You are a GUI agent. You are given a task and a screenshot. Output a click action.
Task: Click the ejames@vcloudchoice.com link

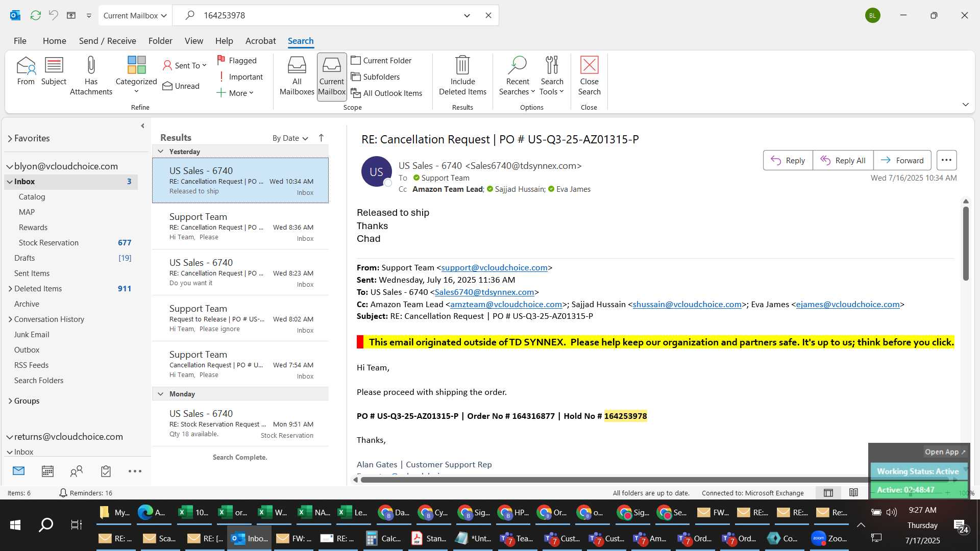pyautogui.click(x=848, y=305)
